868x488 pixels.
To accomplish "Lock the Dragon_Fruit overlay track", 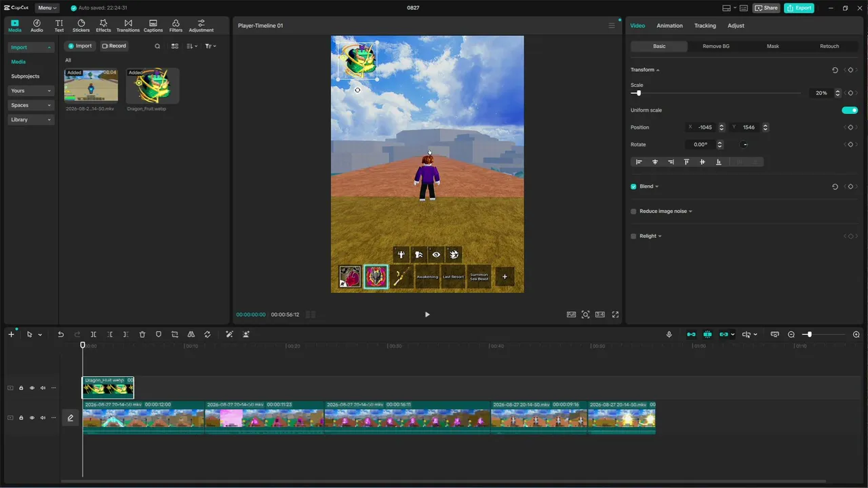I will (21, 388).
